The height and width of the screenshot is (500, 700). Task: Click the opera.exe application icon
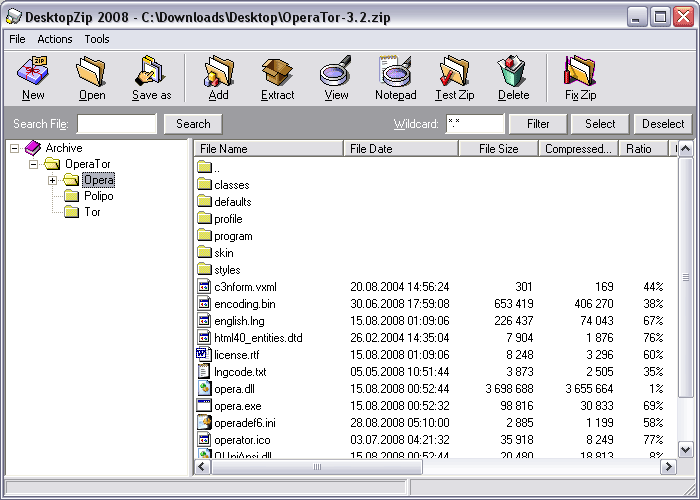204,406
